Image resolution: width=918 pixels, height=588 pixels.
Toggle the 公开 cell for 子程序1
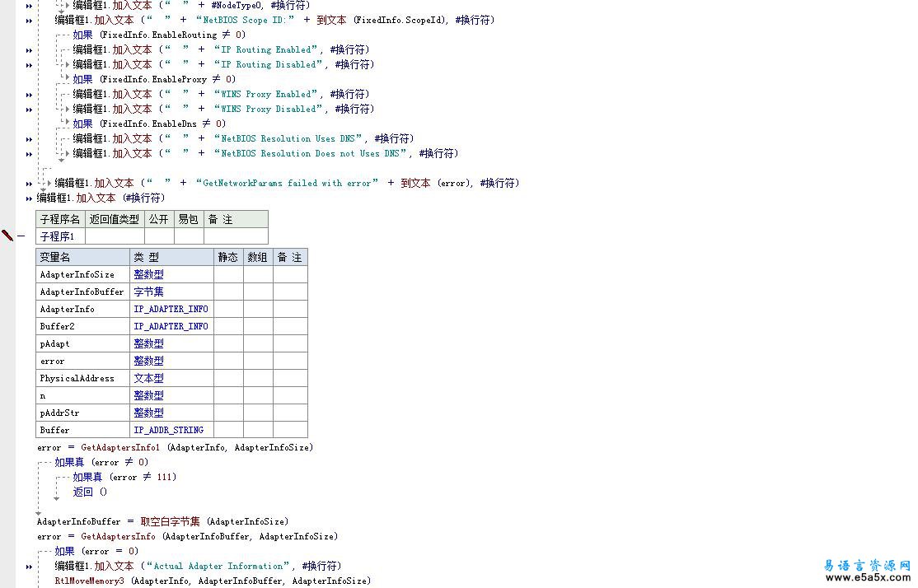159,236
